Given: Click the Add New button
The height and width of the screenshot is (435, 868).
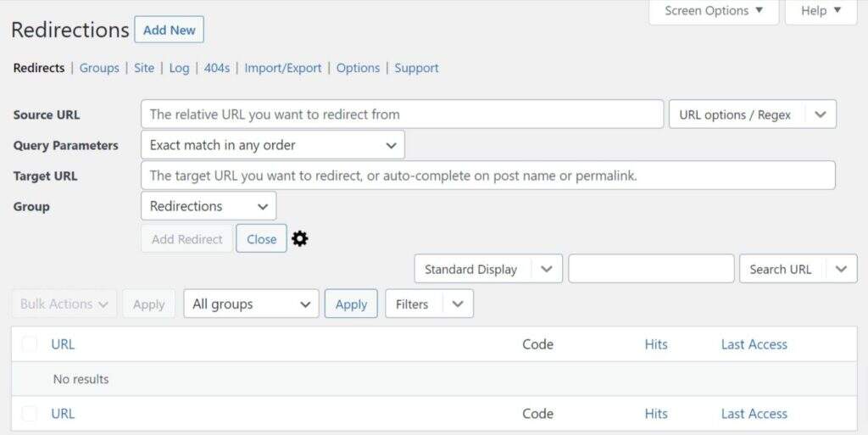Looking at the screenshot, I should click(170, 30).
